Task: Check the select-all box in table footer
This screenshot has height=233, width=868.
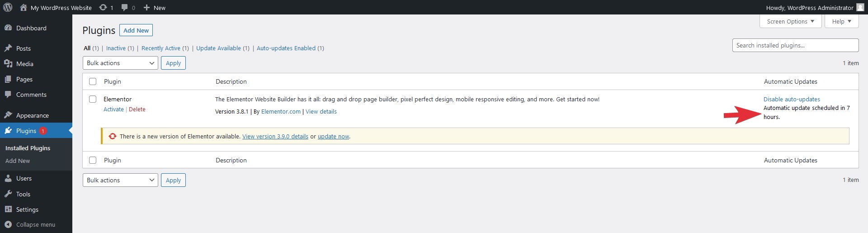Action: [93, 160]
